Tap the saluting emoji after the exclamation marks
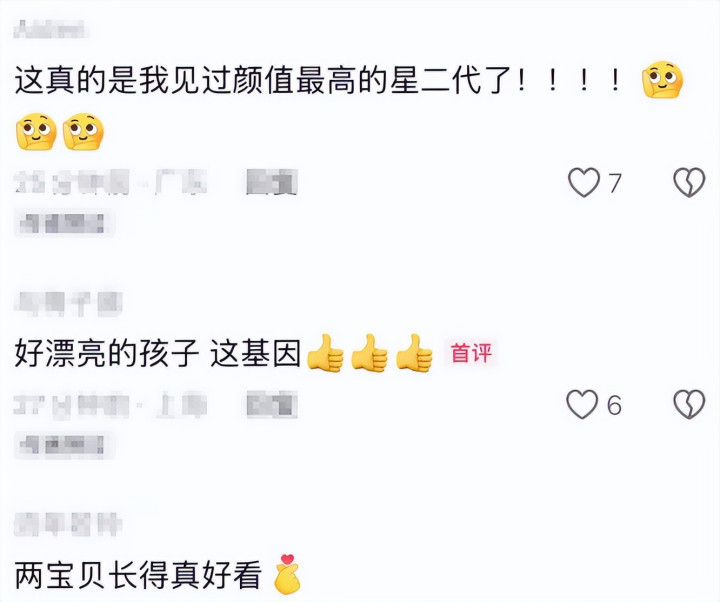Viewport: 720px width, 602px height. click(x=662, y=79)
